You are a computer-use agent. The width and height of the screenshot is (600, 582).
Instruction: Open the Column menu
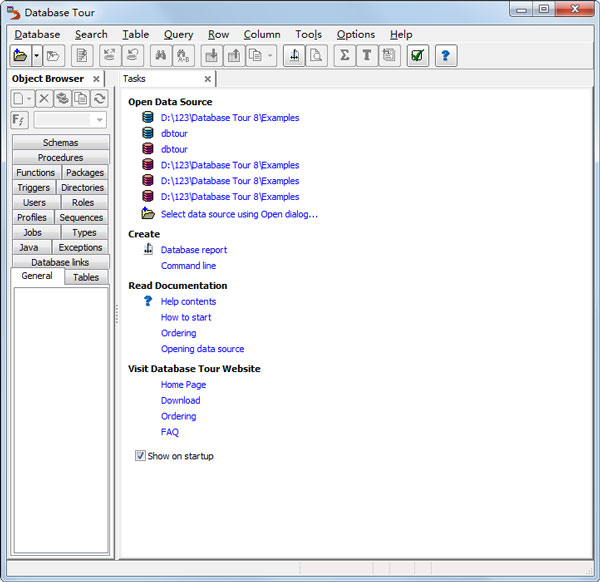tap(262, 34)
